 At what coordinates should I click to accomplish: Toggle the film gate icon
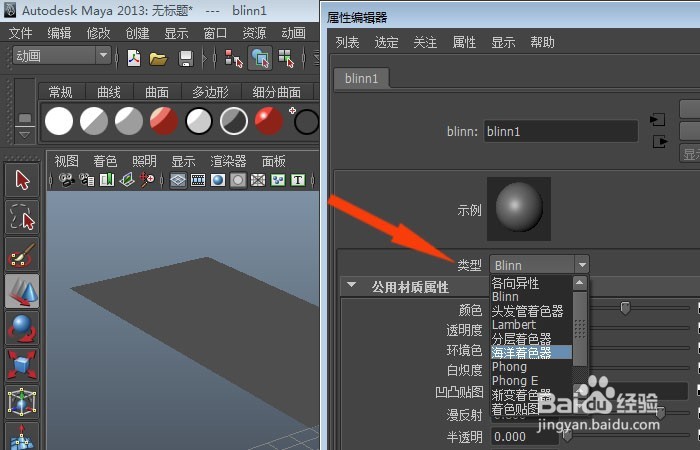(x=198, y=180)
